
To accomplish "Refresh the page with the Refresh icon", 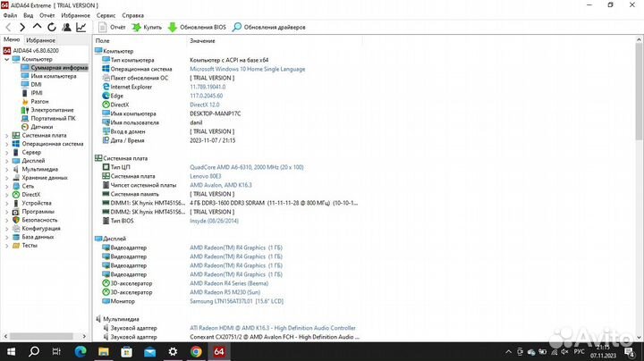I will point(52,27).
